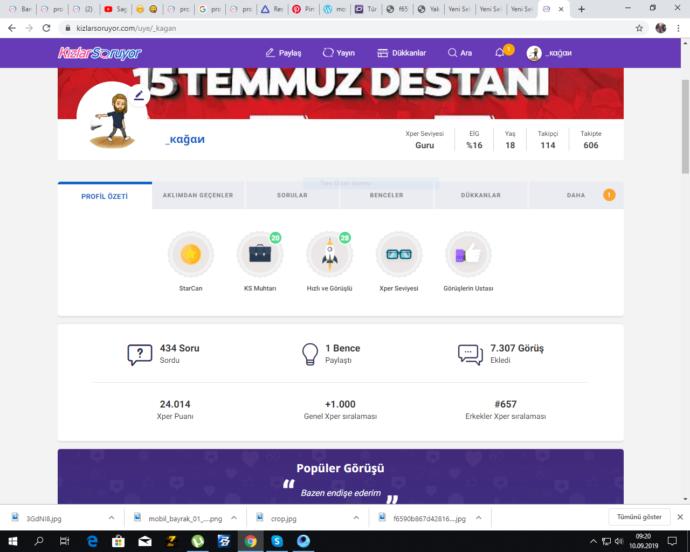Open the Windows Start menu
Image resolution: width=690 pixels, height=552 pixels.
[x=12, y=541]
